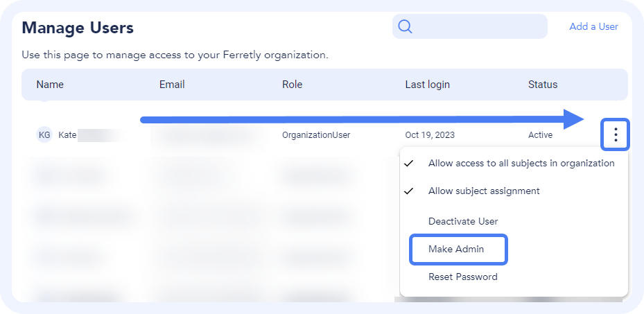Sort by the Email column header

click(172, 85)
